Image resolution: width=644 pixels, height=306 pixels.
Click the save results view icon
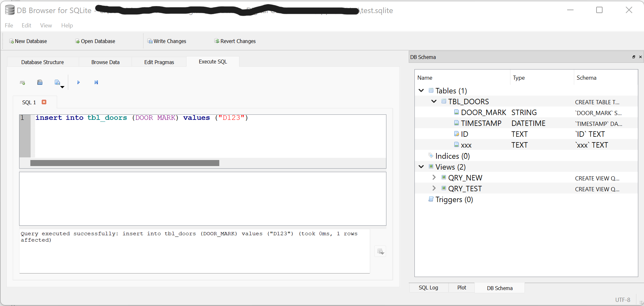click(380, 251)
